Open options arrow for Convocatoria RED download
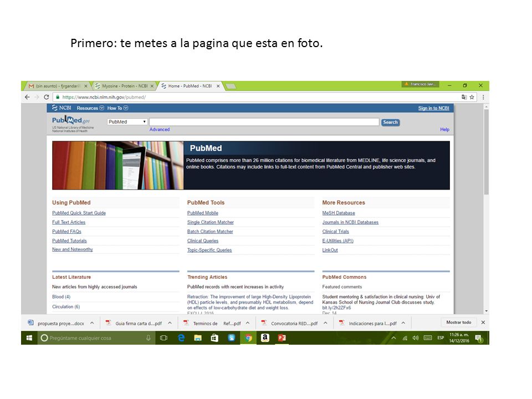The image size is (532, 399). click(x=325, y=323)
